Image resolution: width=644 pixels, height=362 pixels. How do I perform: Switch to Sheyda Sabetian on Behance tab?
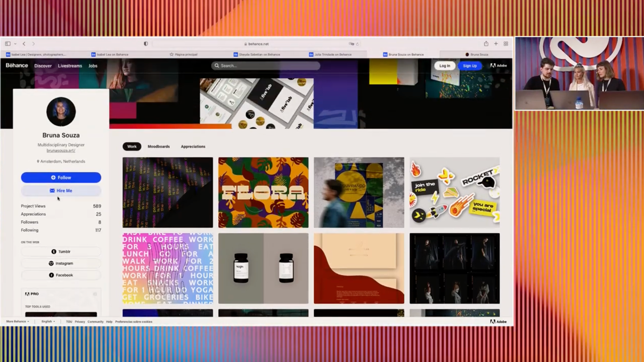[257, 54]
